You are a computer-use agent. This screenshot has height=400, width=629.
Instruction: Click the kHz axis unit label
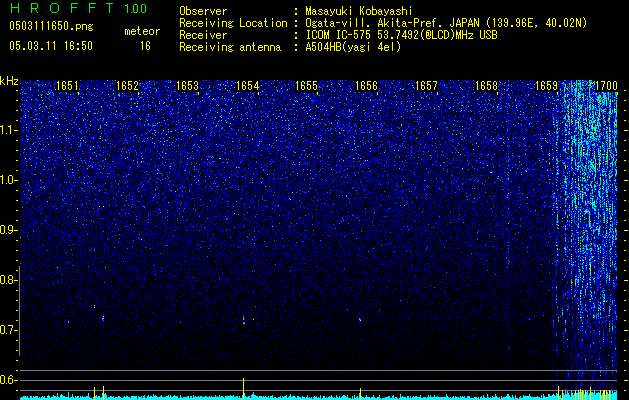[9, 81]
